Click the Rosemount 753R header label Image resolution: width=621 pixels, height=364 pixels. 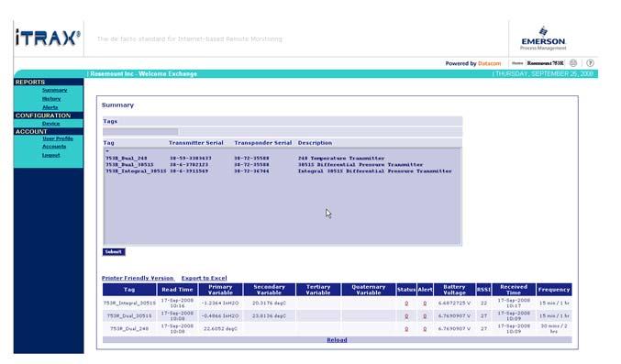[x=545, y=63]
